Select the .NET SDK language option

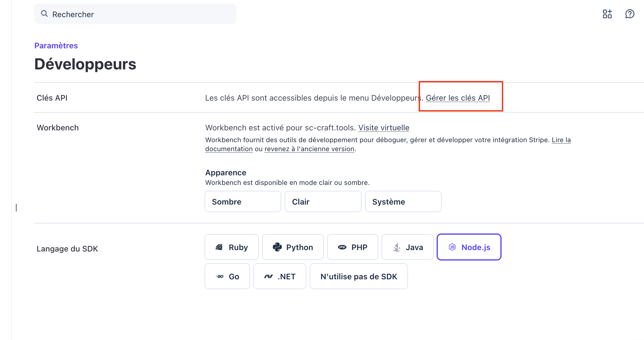pos(280,276)
